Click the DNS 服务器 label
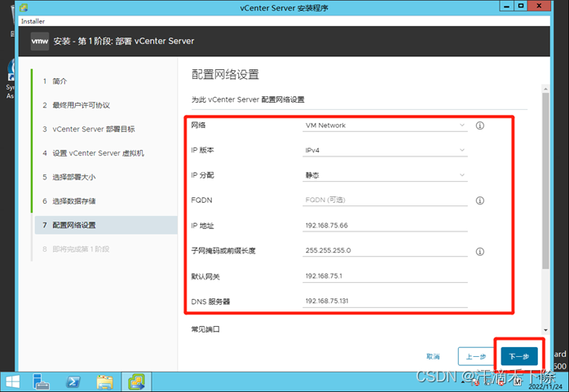This screenshot has width=569, height=392. (x=210, y=302)
